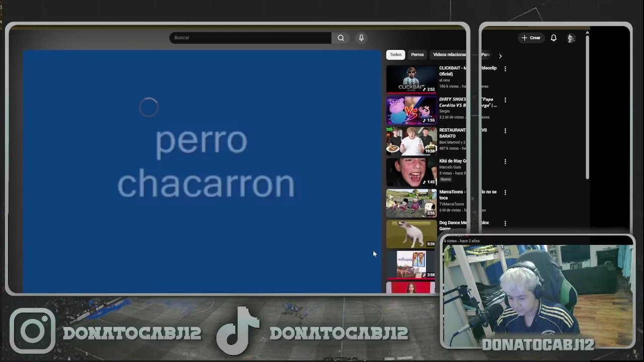Click the TikTok logo in the overlay

[x=237, y=331]
